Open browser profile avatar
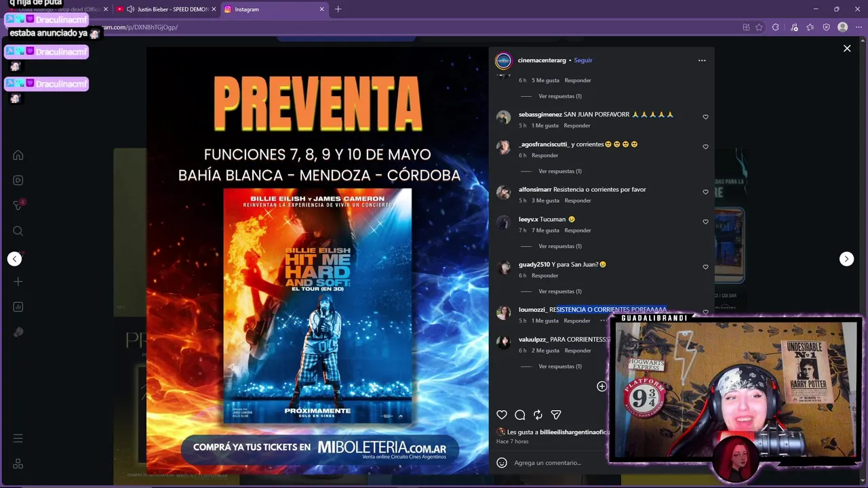This screenshot has width=868, height=488. click(843, 27)
